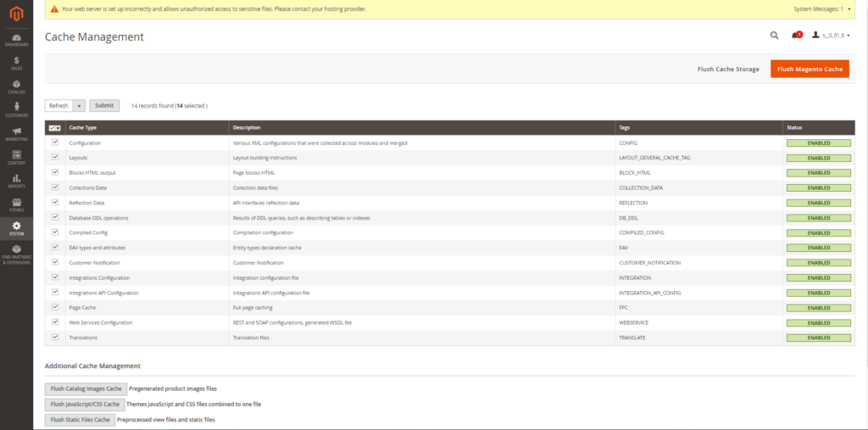Click the Cache Management page title
868x430 pixels.
point(94,36)
